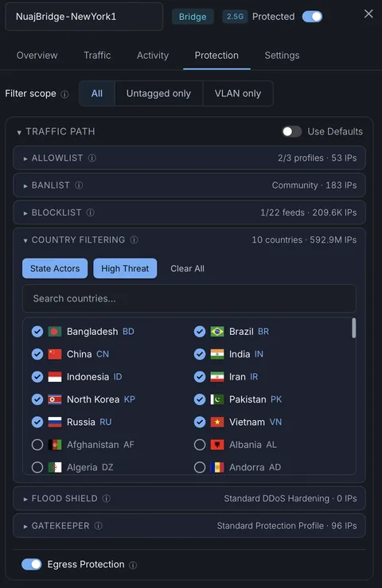Uncheck Iran country checkbox
The width and height of the screenshot is (382, 588).
point(200,377)
